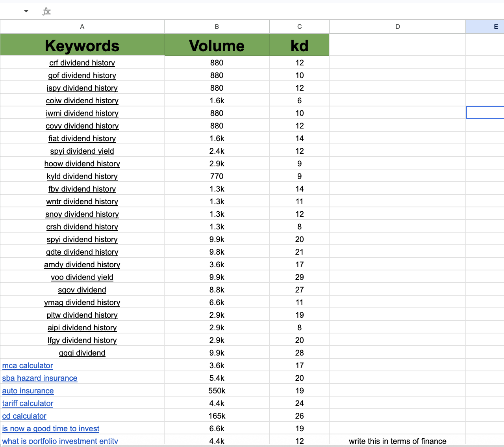Image resolution: width=504 pixels, height=447 pixels.
Task: Click the spyi dividend history cell
Action: click(82, 239)
